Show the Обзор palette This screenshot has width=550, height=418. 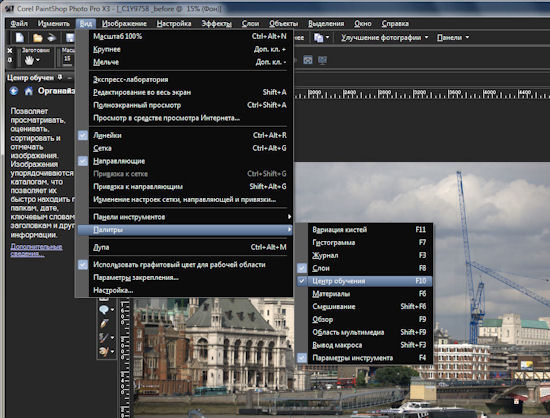click(x=364, y=319)
